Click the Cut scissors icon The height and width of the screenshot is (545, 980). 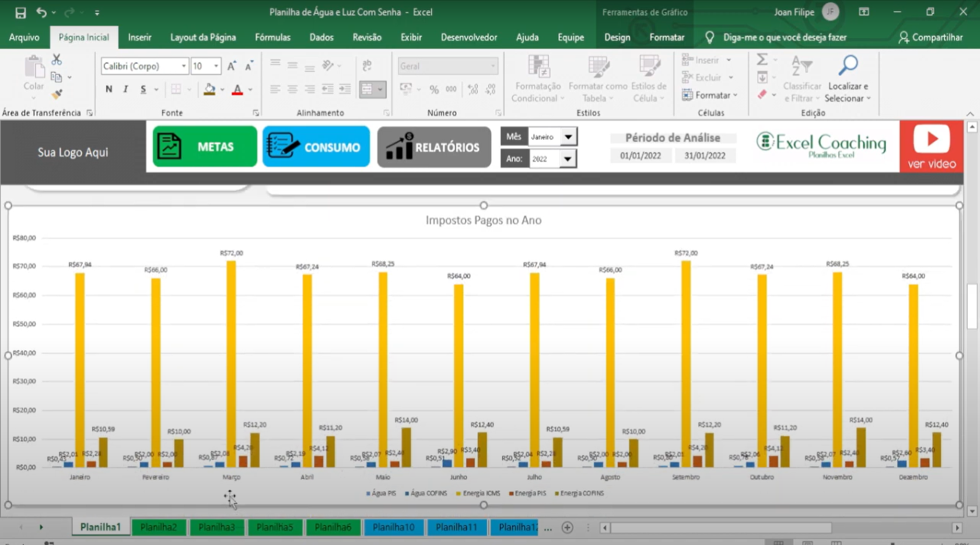point(57,60)
